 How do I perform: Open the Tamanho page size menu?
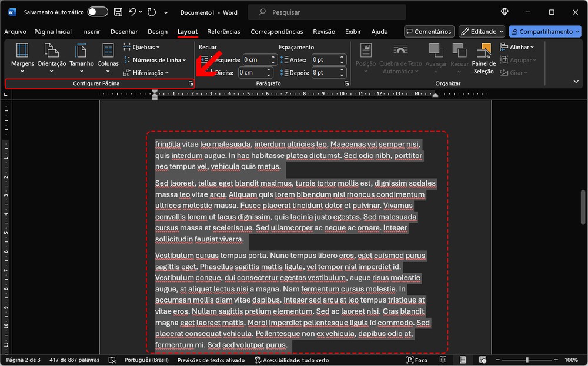82,58
